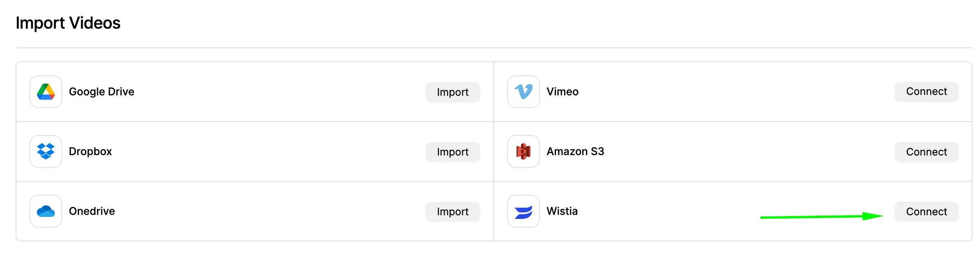This screenshot has width=980, height=257.
Task: Click the Wistia logo icon
Action: click(x=524, y=211)
